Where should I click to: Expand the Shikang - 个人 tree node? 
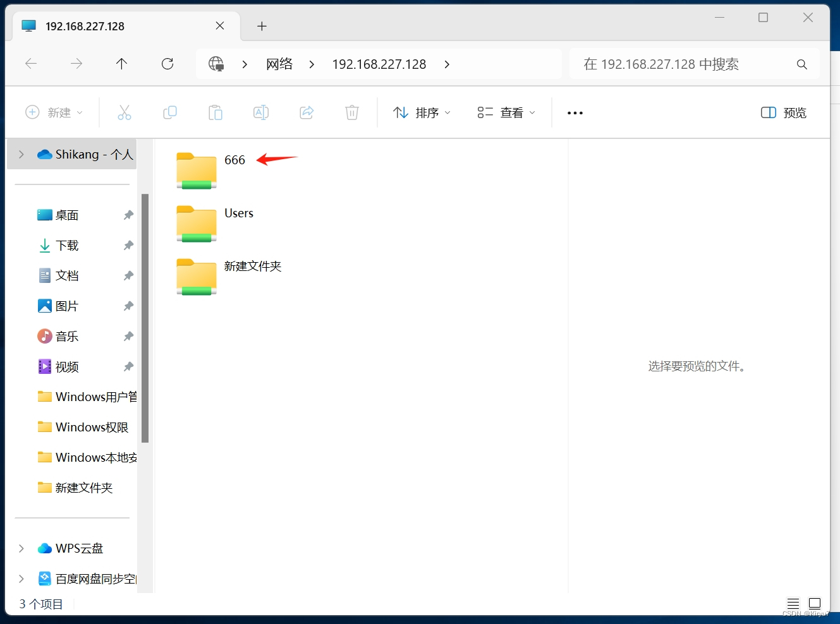(21, 155)
